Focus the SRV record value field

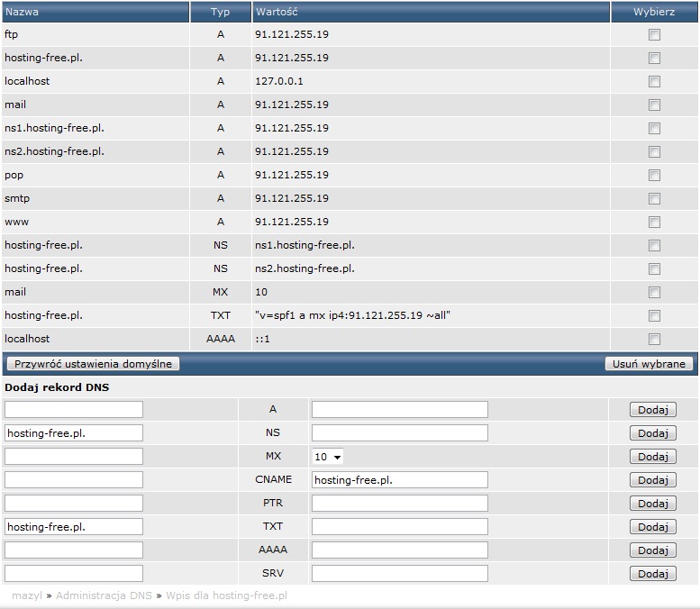pos(400,574)
